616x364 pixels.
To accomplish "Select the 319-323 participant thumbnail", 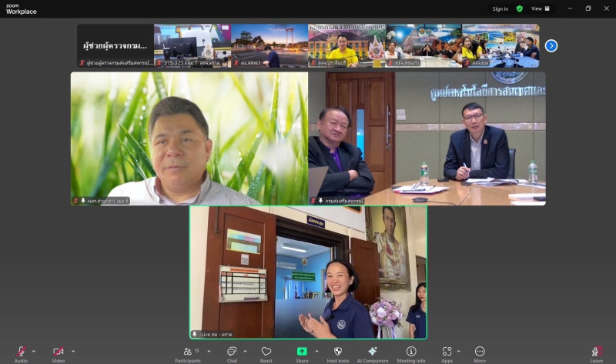I will 192,45.
